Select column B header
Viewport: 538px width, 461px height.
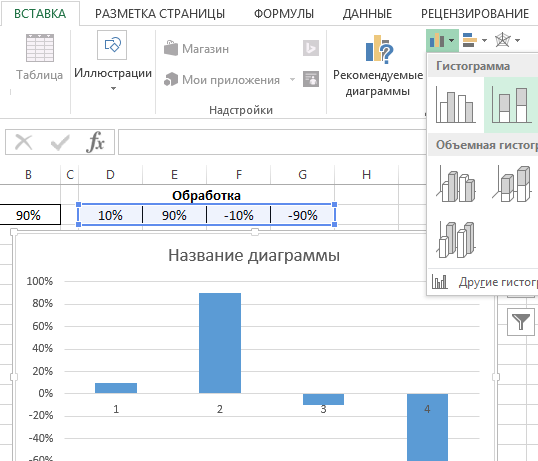pyautogui.click(x=28, y=175)
